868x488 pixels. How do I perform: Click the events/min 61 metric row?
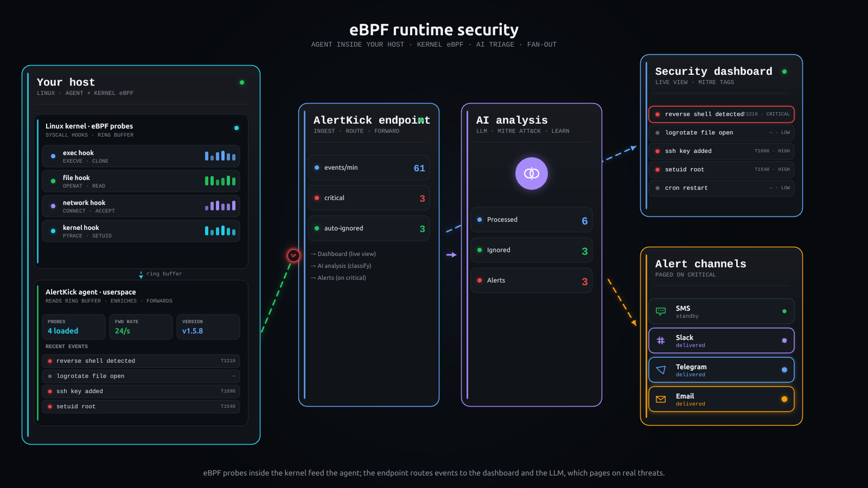pos(369,168)
